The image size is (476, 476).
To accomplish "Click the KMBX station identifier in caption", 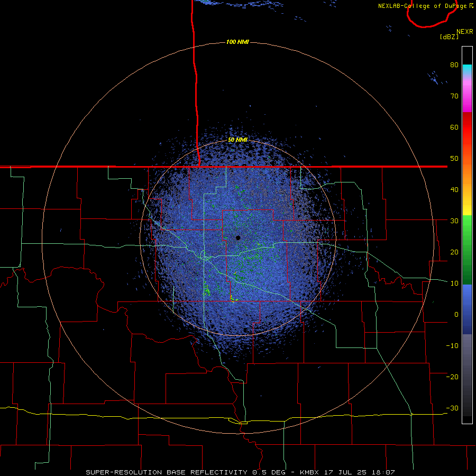I will (309, 472).
